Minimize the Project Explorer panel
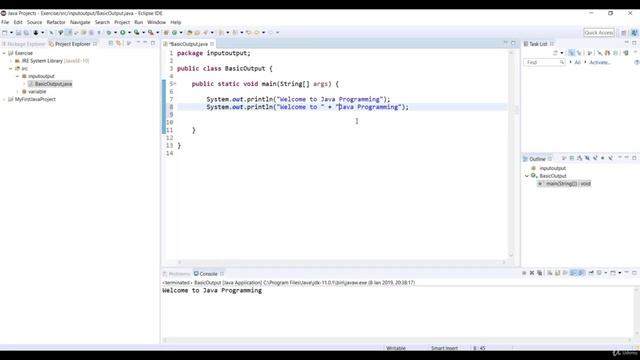640x360 pixels. pyautogui.click(x=145, y=43)
